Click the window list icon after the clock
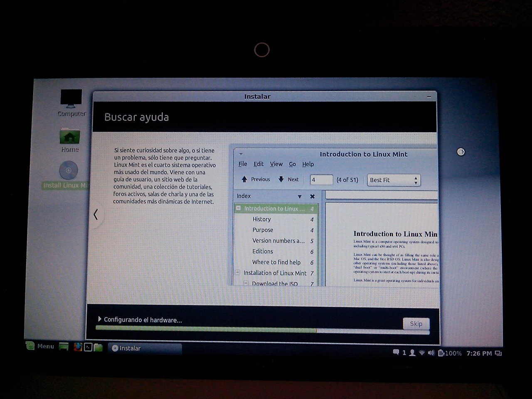Screen dimensions: 532x399 pos(498,353)
